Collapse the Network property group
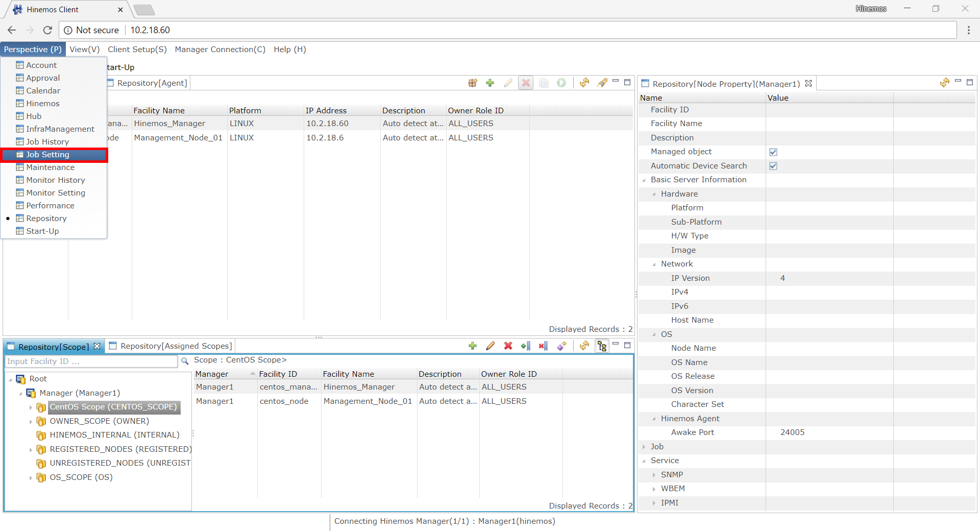Viewport: 980px width, 532px height. click(x=654, y=264)
